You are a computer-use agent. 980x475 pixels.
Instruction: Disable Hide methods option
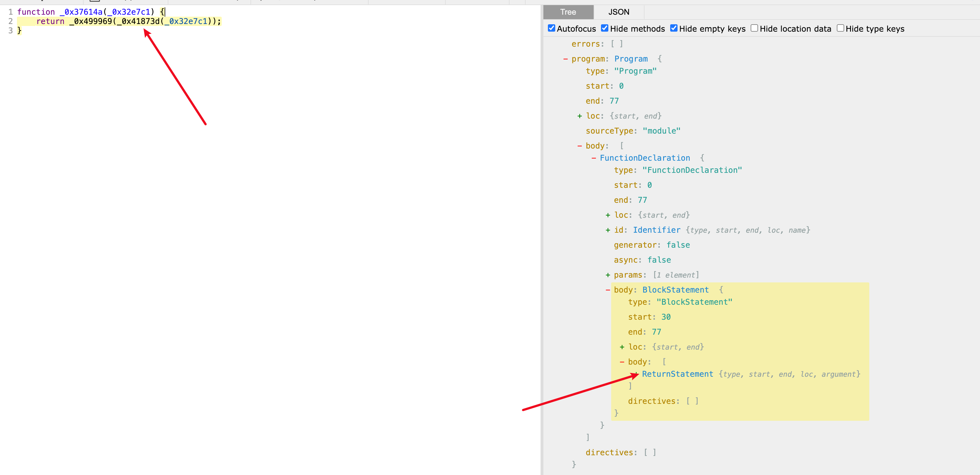tap(604, 28)
